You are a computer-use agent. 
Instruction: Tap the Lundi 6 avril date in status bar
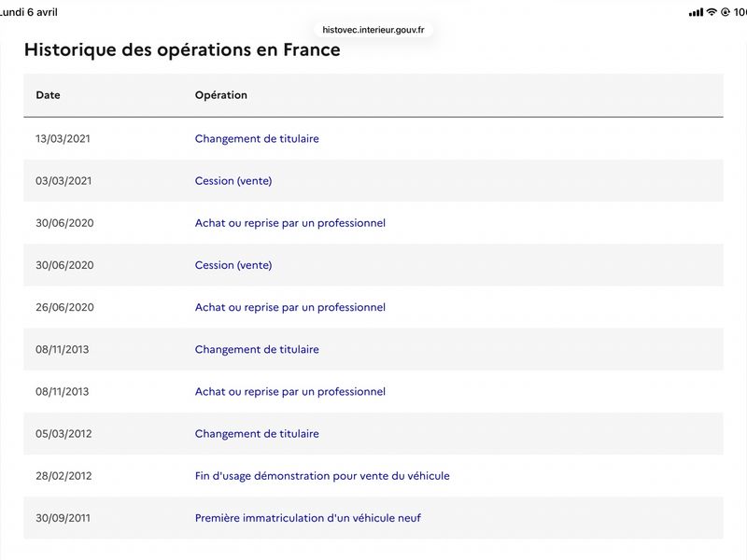pyautogui.click(x=29, y=12)
